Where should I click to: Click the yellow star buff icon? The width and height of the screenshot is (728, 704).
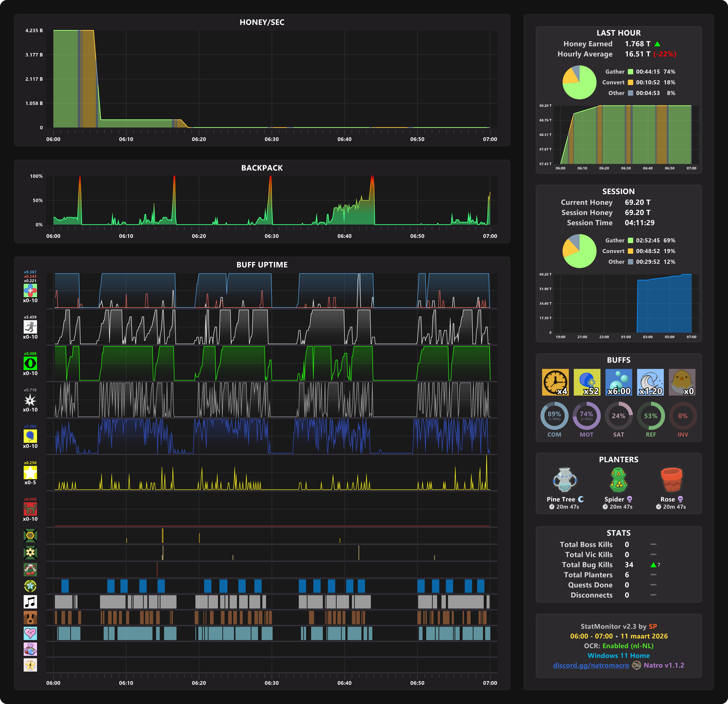tap(30, 473)
